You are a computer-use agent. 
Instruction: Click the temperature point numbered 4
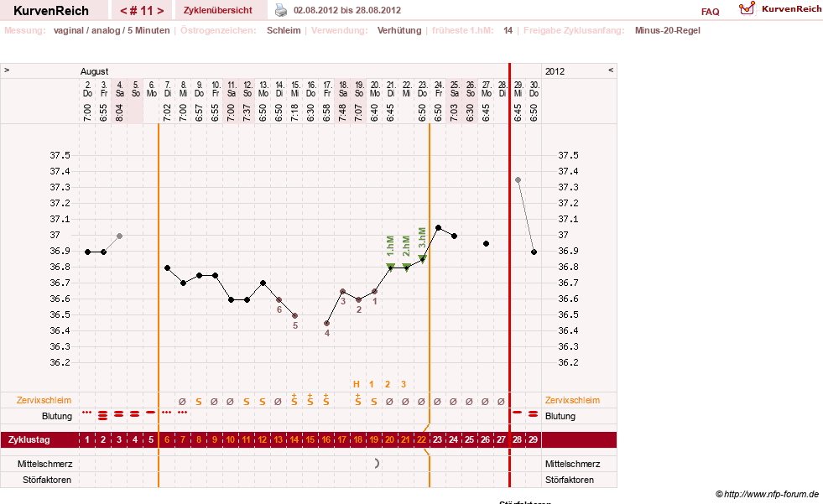326,324
